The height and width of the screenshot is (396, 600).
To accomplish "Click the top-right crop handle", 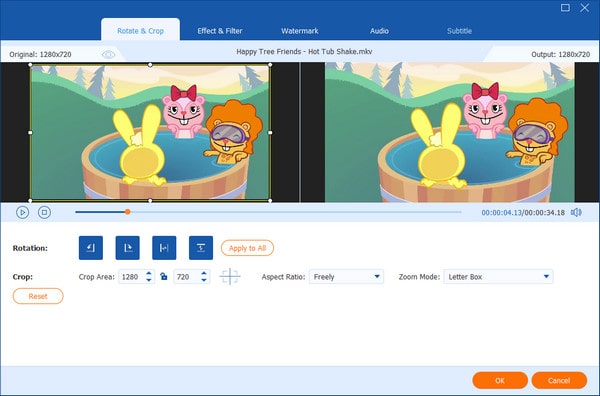I will click(270, 65).
